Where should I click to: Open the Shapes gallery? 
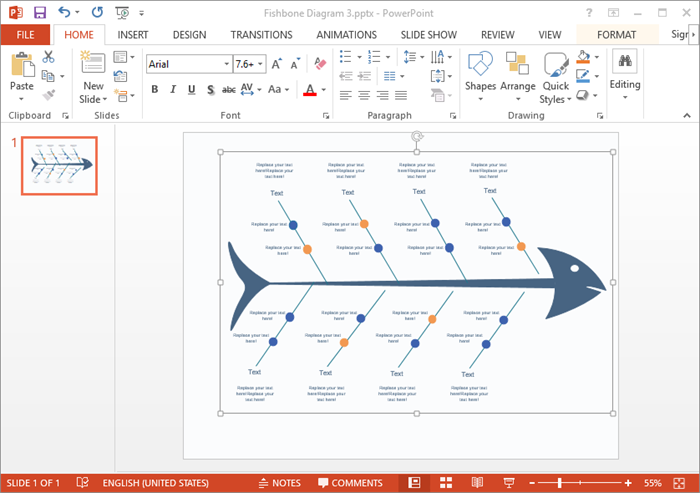[x=480, y=72]
